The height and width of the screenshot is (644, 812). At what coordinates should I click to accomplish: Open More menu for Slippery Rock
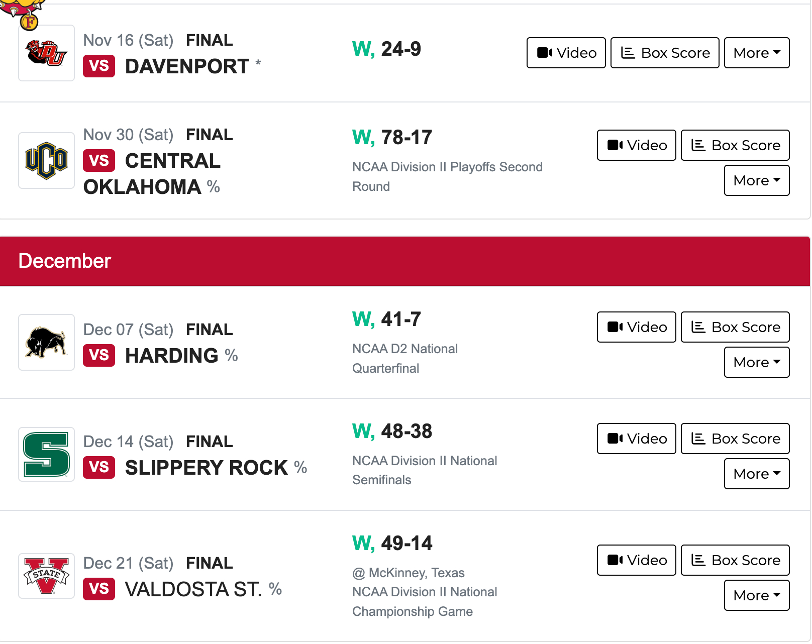tap(756, 474)
